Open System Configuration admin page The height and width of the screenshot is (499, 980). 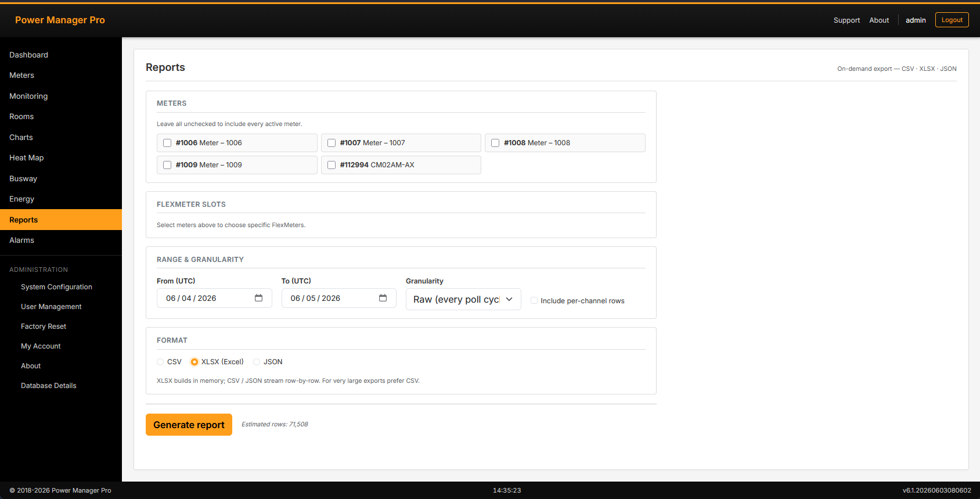point(61,287)
